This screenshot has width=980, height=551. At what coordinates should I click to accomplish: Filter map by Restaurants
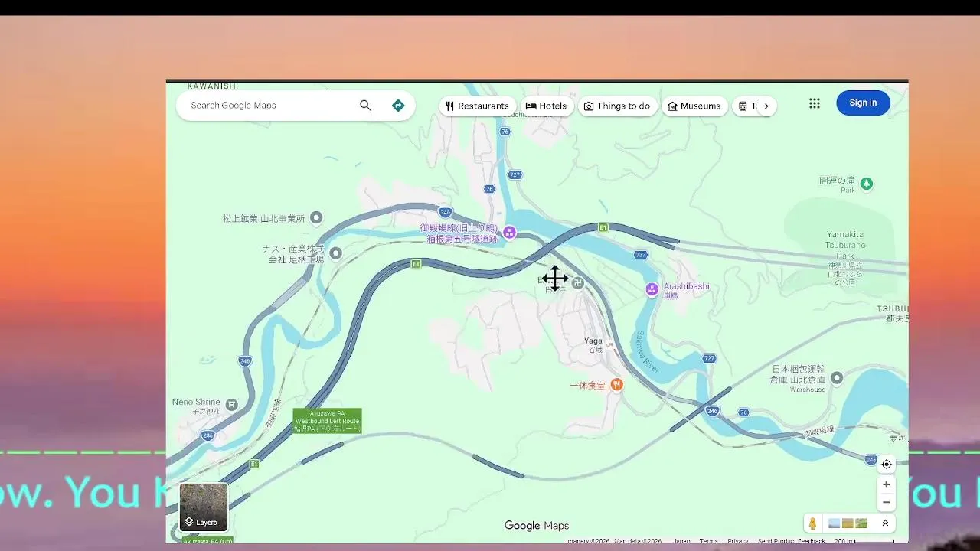(477, 106)
